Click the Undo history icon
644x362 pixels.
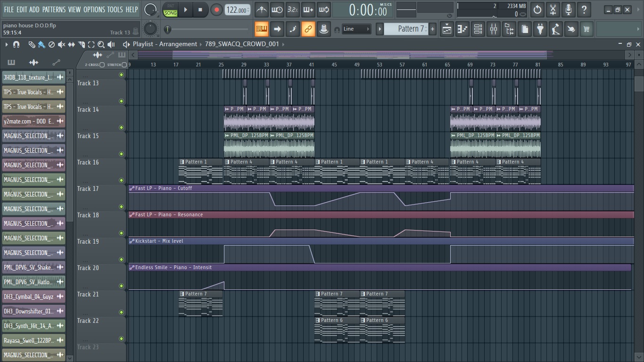tap(537, 9)
